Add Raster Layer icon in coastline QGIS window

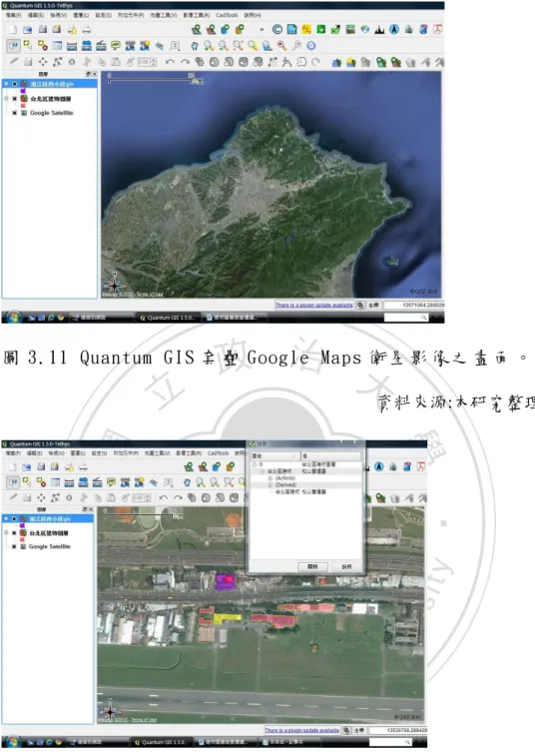pos(211,30)
